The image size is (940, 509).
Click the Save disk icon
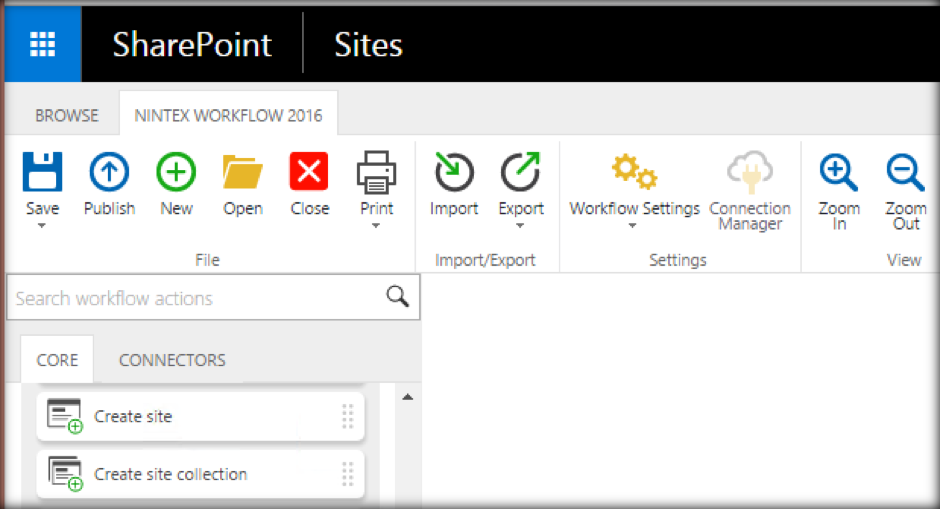click(42, 172)
